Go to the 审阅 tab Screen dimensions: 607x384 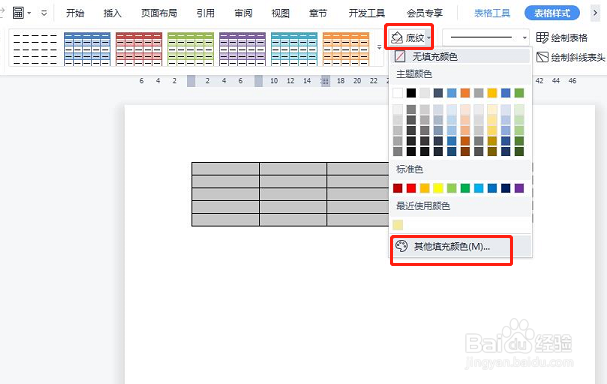(243, 13)
